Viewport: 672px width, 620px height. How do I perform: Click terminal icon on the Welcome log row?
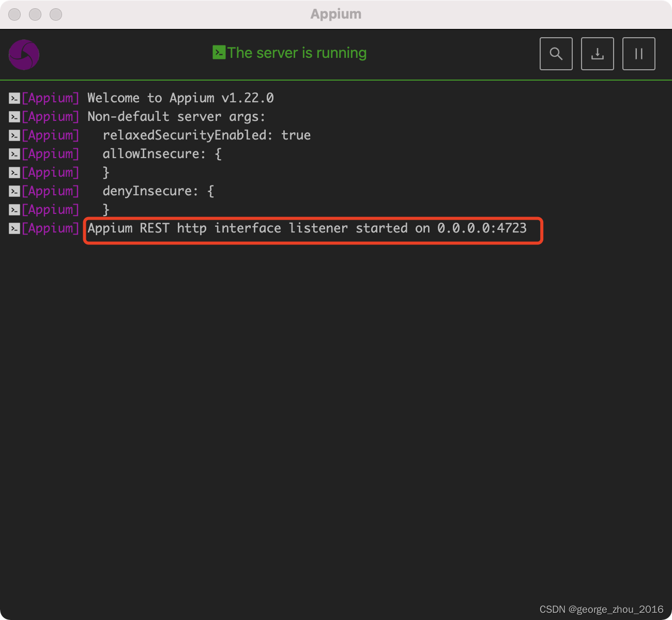[14, 98]
